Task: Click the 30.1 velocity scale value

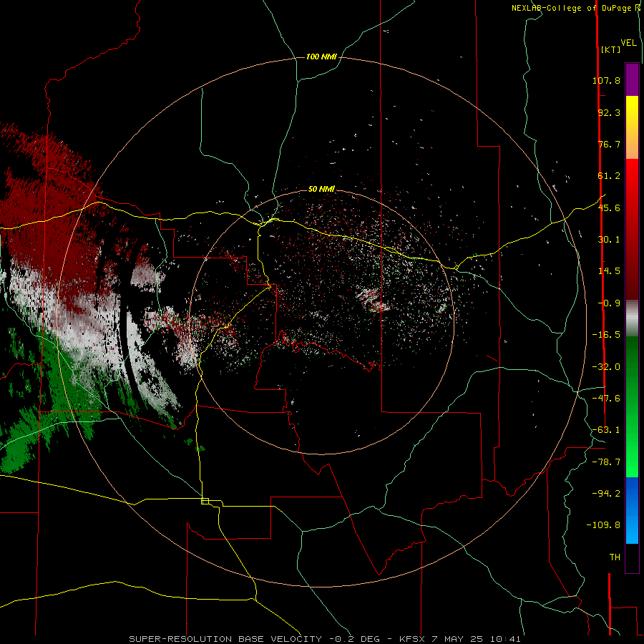Action: tap(609, 240)
